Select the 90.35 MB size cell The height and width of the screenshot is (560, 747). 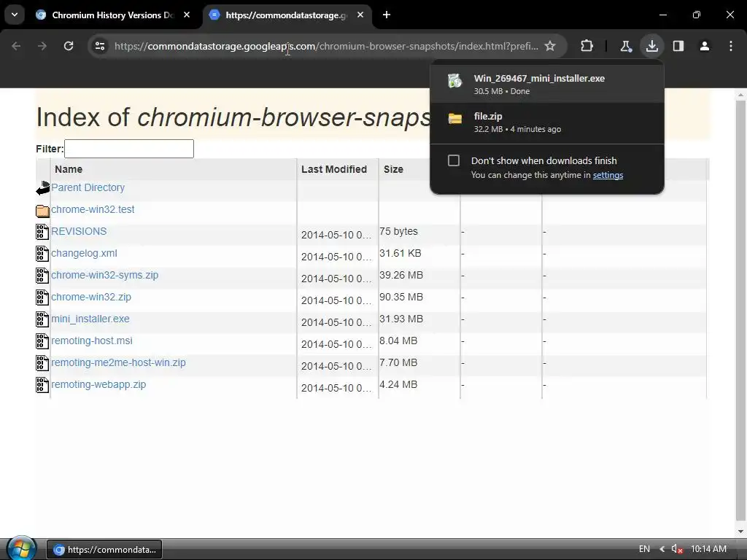(x=401, y=297)
